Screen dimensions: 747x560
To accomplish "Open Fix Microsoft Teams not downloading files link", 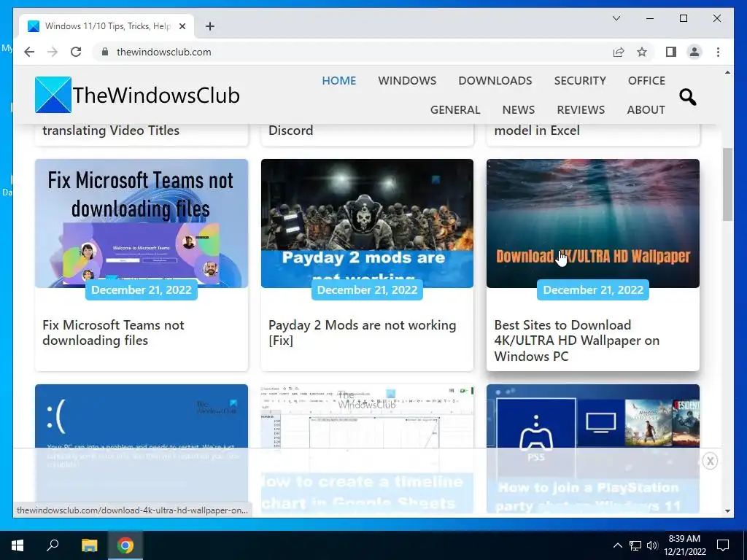I will pyautogui.click(x=113, y=332).
